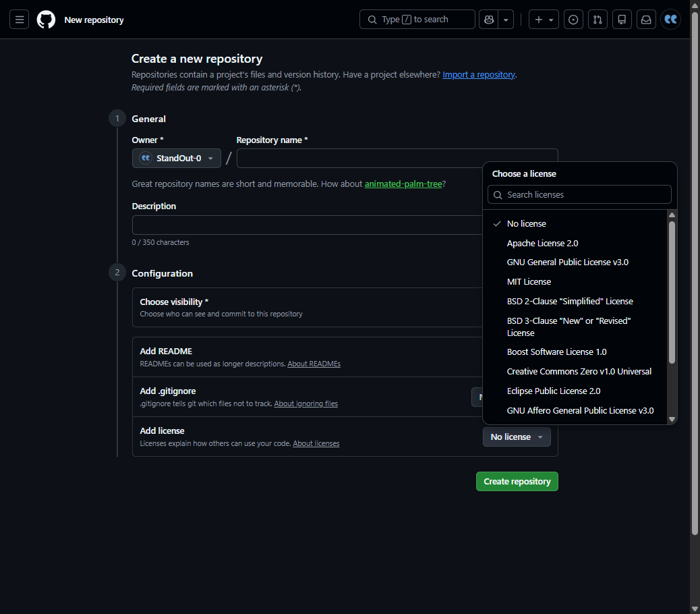Screen dimensions: 700x614
Task: Toggle the No license dropdown button
Action: pos(517,437)
